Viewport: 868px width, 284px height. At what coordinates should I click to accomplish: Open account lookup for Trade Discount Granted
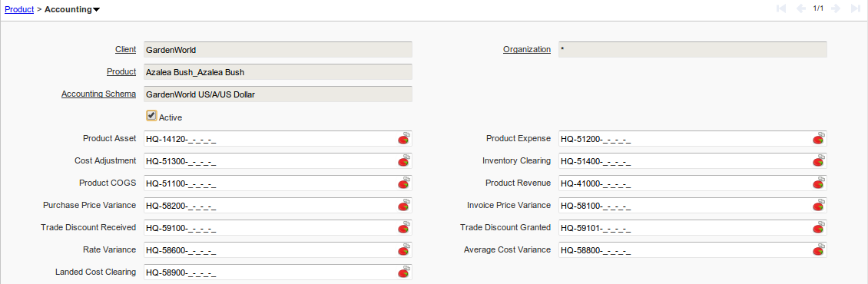tap(820, 227)
